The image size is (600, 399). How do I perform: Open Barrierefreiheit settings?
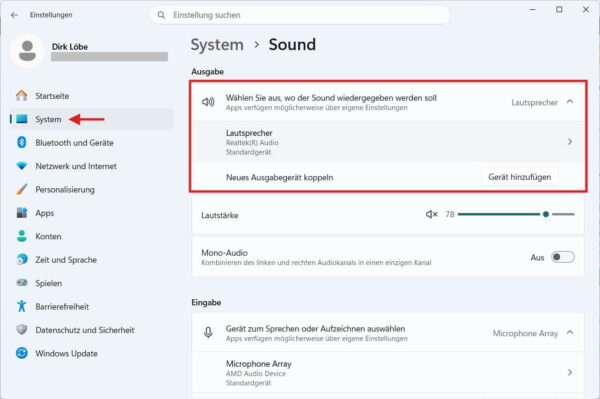pos(91,306)
